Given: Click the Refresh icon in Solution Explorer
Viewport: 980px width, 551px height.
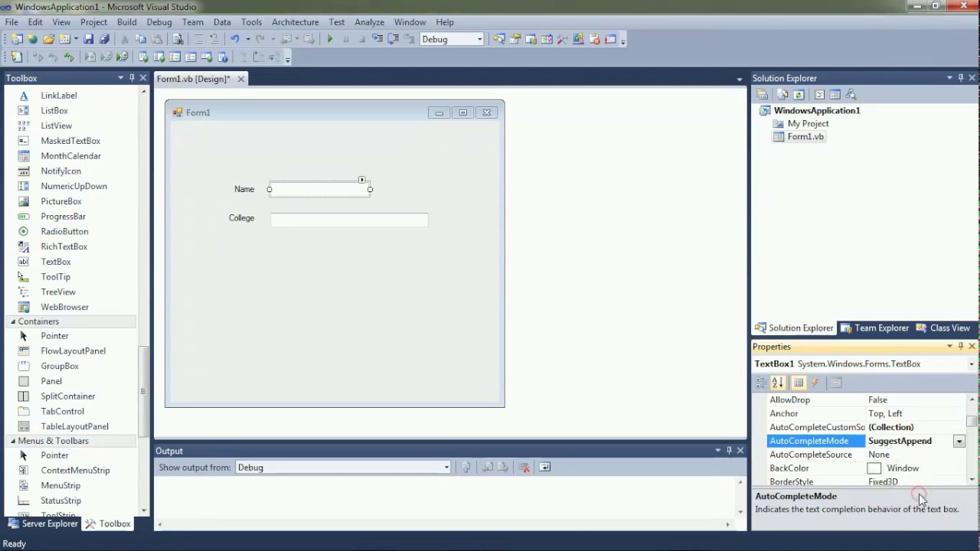Looking at the screenshot, I should click(799, 95).
